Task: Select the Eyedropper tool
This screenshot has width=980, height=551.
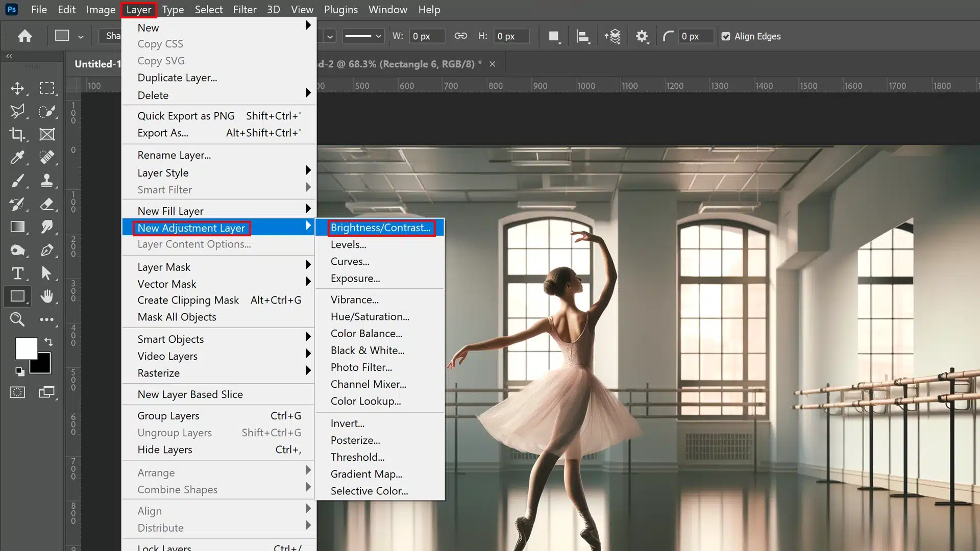Action: coord(17,157)
